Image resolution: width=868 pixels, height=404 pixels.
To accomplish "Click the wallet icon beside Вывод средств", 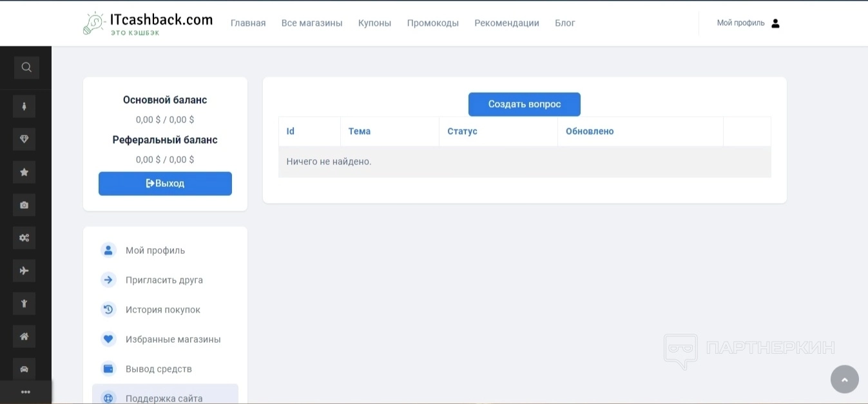I will coord(108,369).
